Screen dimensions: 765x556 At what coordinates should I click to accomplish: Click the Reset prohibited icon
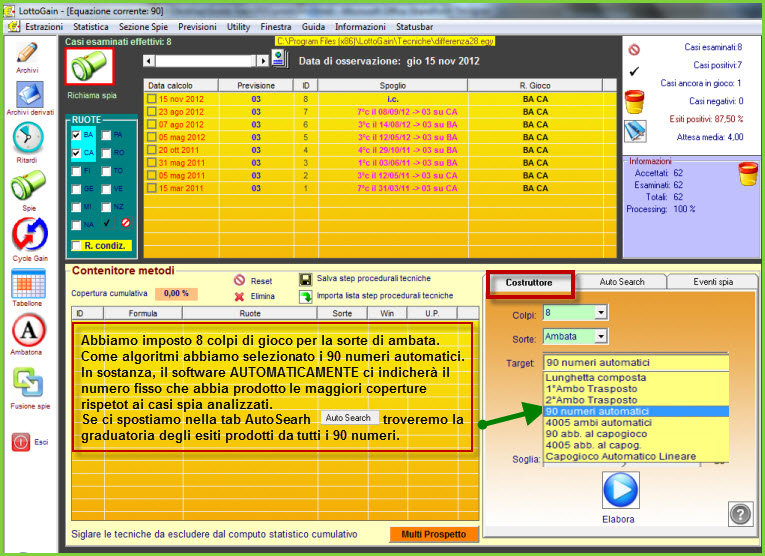click(x=239, y=280)
